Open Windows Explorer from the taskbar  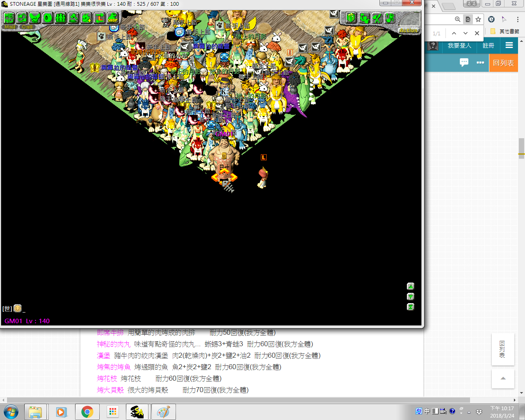click(x=35, y=412)
